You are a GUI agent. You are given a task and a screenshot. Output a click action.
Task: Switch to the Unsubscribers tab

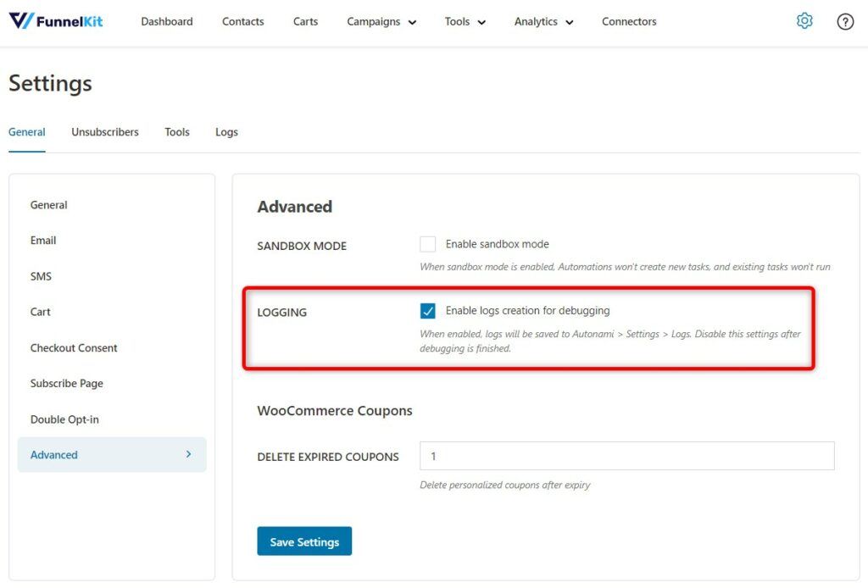click(x=104, y=132)
